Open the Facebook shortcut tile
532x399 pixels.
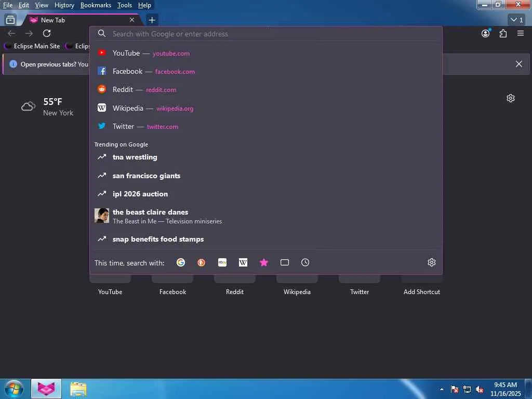172,285
